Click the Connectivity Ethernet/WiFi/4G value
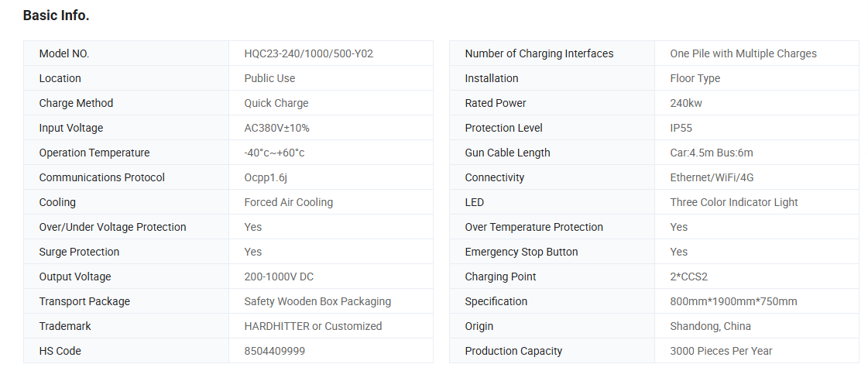 point(712,177)
